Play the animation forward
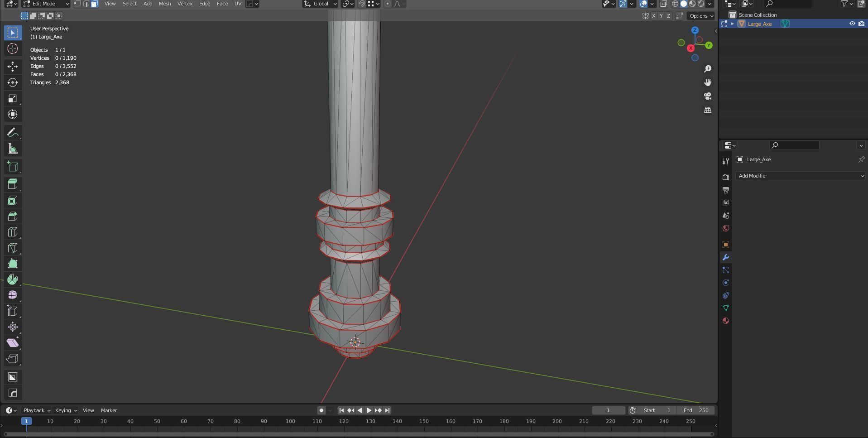This screenshot has height=438, width=868. [369, 410]
